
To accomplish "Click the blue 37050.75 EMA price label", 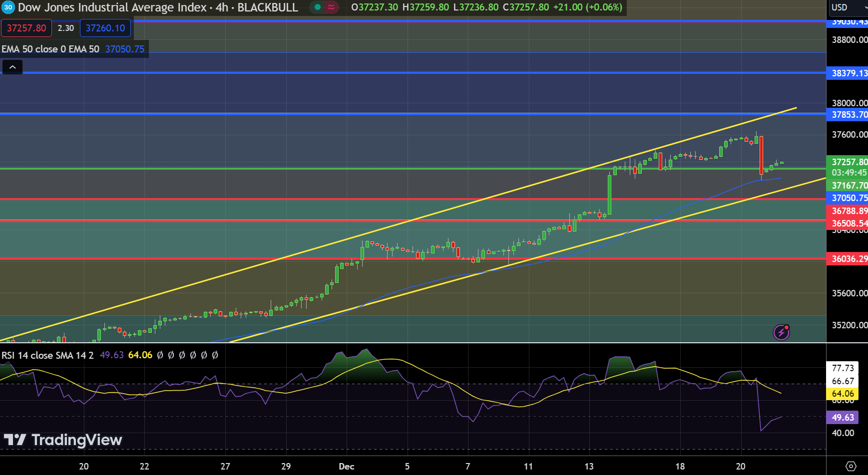I will [848, 198].
